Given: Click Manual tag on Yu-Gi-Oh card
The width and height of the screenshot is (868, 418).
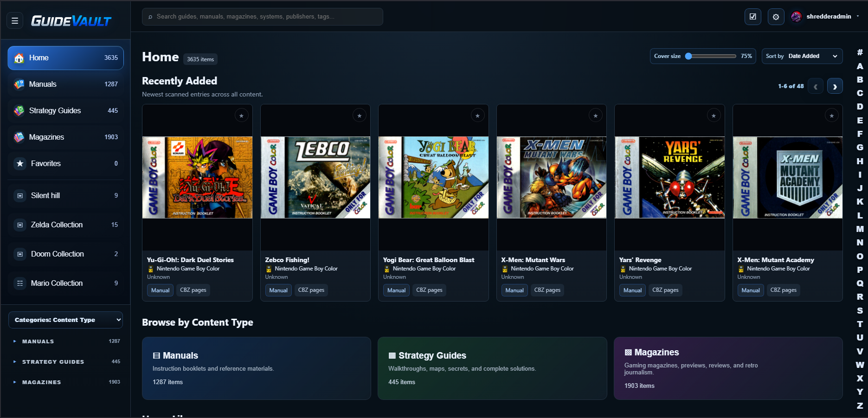Looking at the screenshot, I should click(x=161, y=290).
